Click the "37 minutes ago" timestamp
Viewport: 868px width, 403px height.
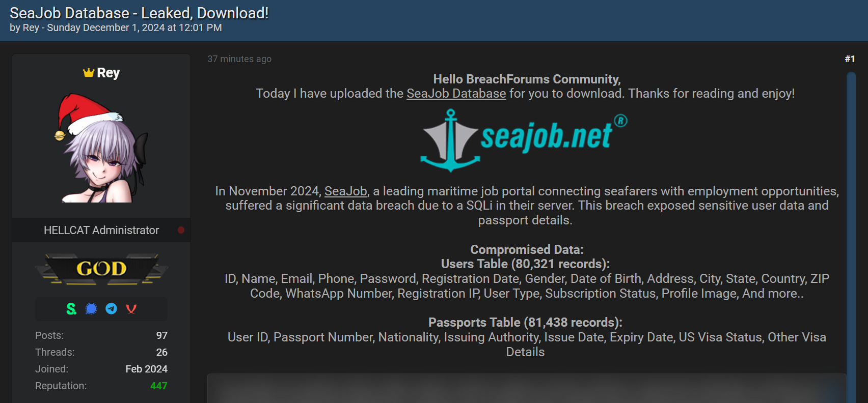(239, 59)
